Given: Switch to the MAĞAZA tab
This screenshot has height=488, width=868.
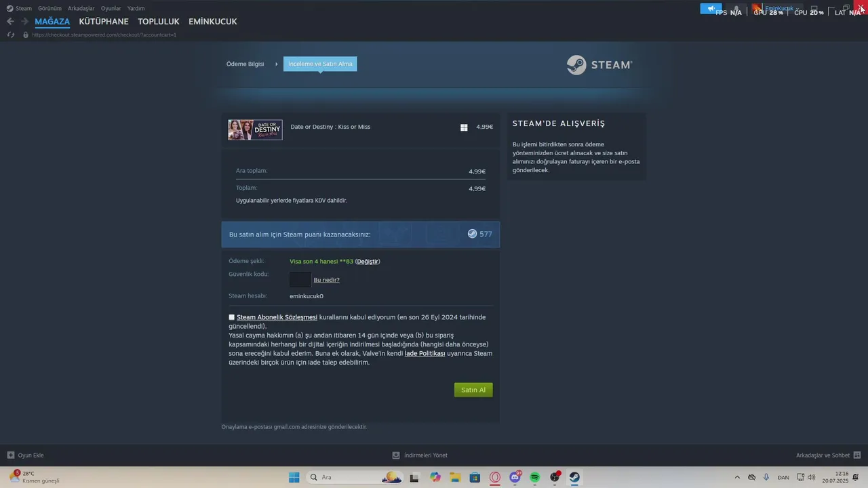Looking at the screenshot, I should click(x=52, y=22).
